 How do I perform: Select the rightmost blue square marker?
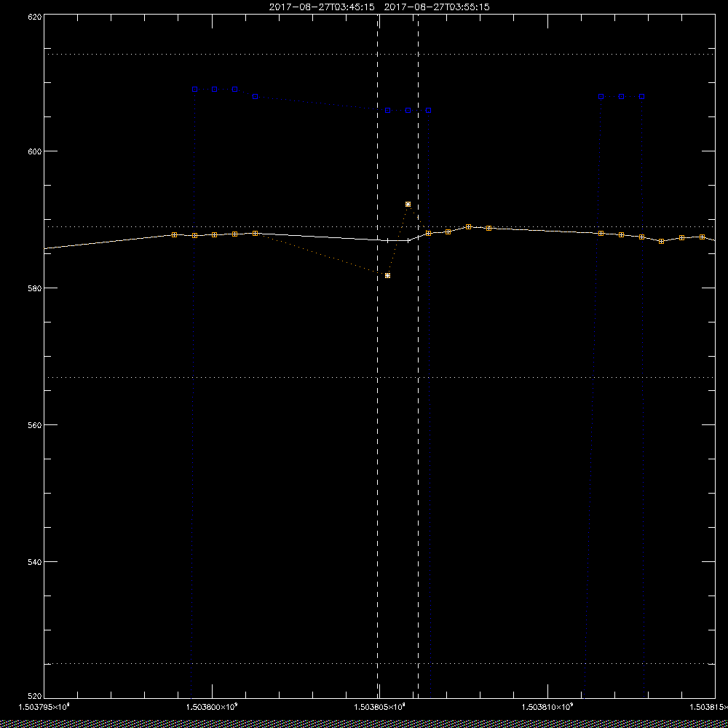641,97
